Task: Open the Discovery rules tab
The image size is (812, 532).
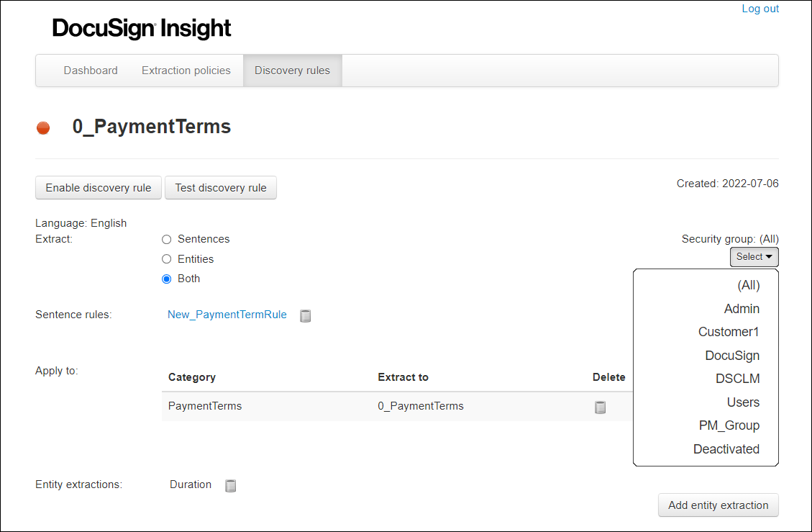Action: [x=292, y=71]
